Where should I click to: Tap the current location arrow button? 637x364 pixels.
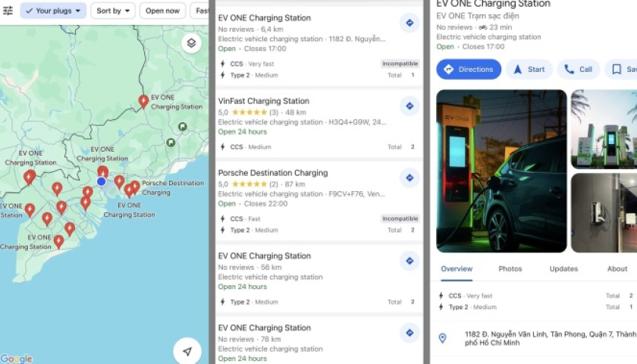click(187, 351)
